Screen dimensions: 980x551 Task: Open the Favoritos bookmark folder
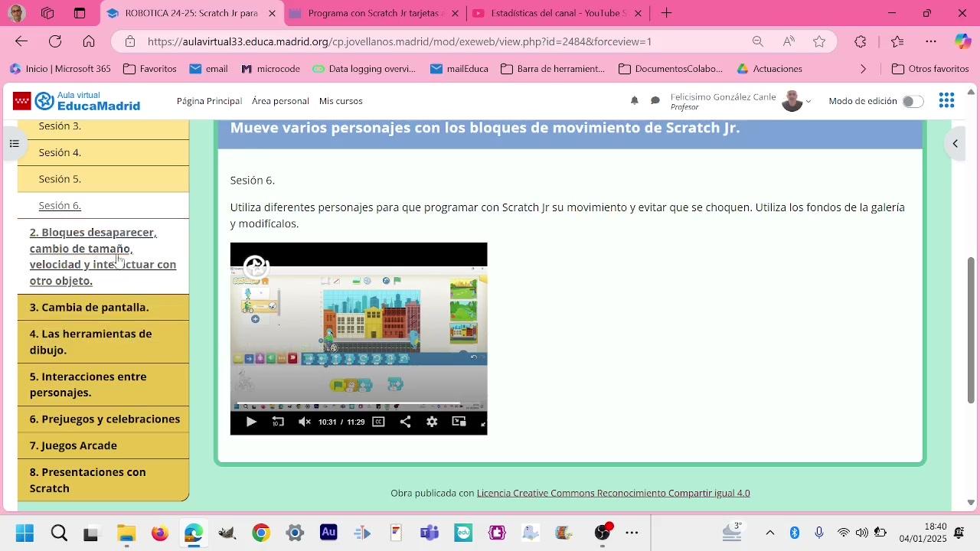coord(150,69)
